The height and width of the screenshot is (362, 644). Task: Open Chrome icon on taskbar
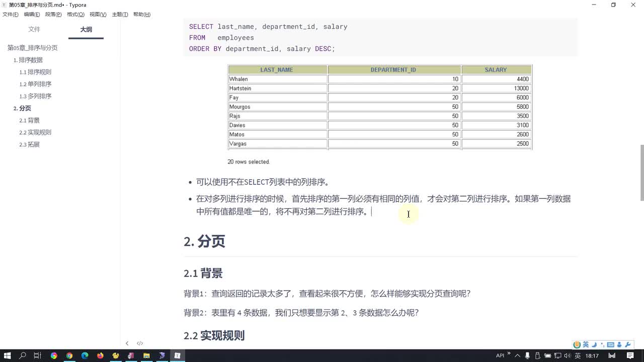coord(69,355)
